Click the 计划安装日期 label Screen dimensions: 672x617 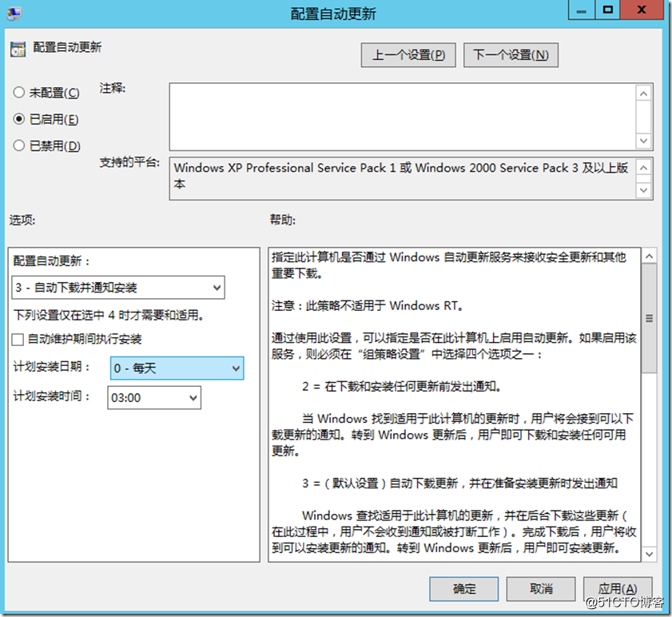point(51,367)
